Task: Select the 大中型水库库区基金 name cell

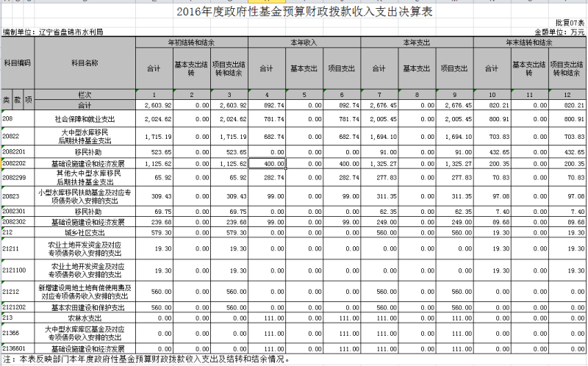Action: pos(85,333)
